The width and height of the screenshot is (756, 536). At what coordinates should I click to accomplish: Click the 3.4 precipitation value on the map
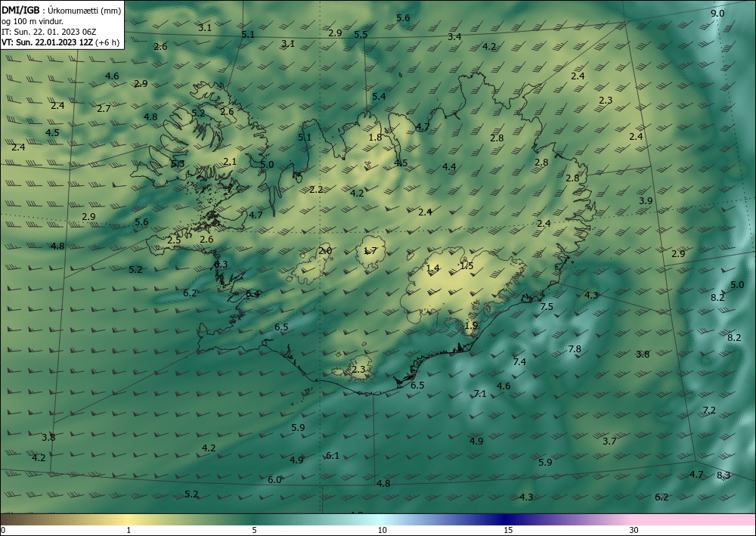(x=454, y=36)
